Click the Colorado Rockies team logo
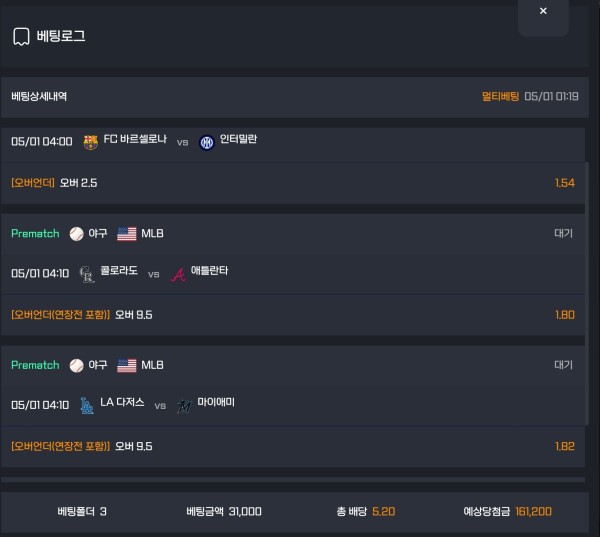 [86, 274]
